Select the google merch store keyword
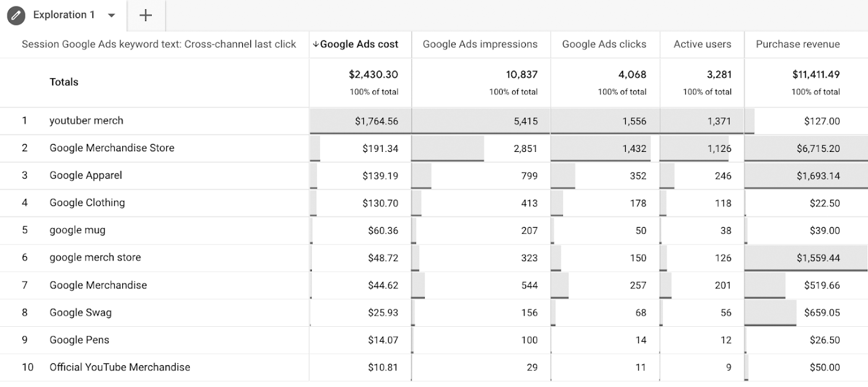Viewport: 868px width, 387px height. (x=95, y=257)
